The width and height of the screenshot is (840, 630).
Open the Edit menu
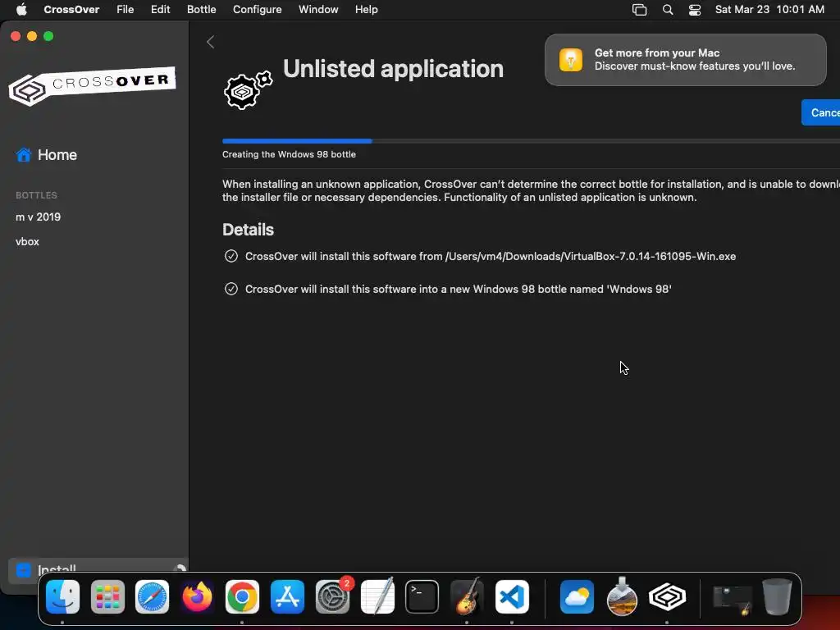click(160, 9)
